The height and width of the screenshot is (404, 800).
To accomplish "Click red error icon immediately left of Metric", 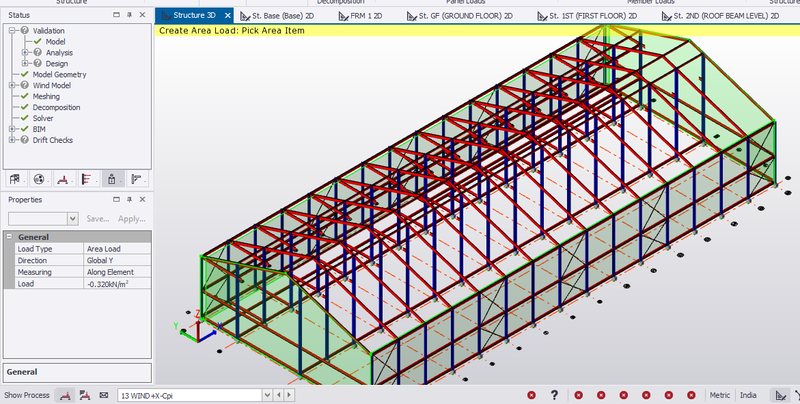I will coord(691,395).
